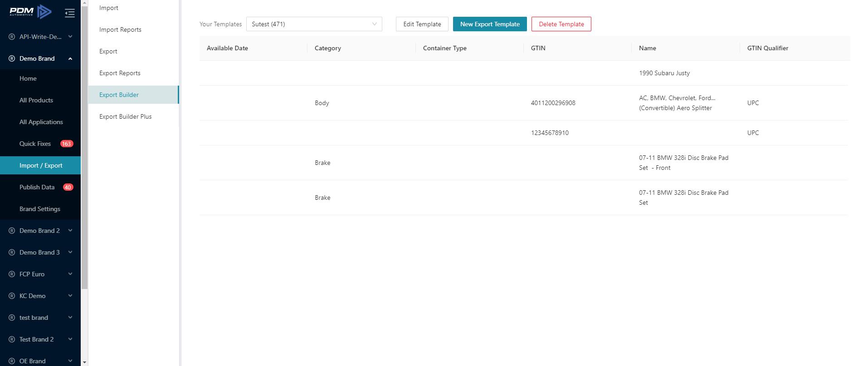The image size is (868, 366).
Task: Click the GTIN Qualifier column header
Action: pyautogui.click(x=795, y=48)
